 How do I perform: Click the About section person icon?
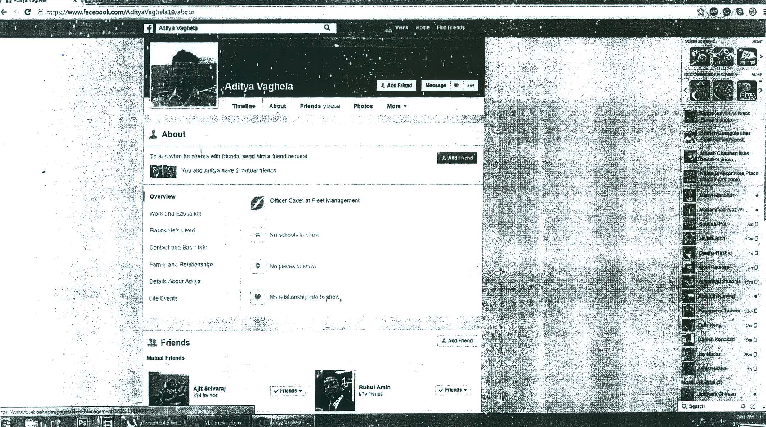[153, 134]
